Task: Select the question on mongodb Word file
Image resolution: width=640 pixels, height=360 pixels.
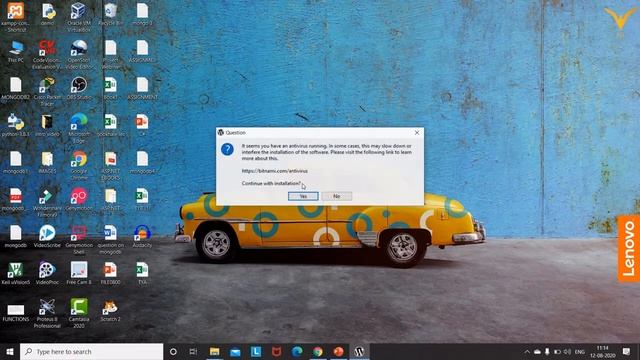Action: coord(111,240)
